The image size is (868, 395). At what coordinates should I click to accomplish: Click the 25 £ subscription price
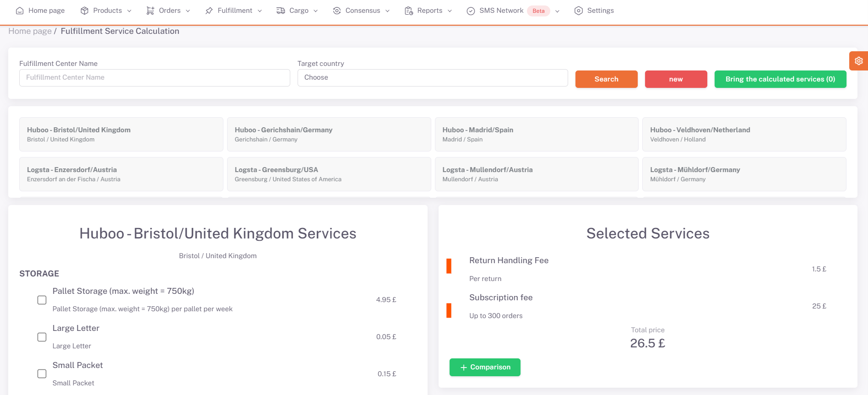click(x=819, y=306)
